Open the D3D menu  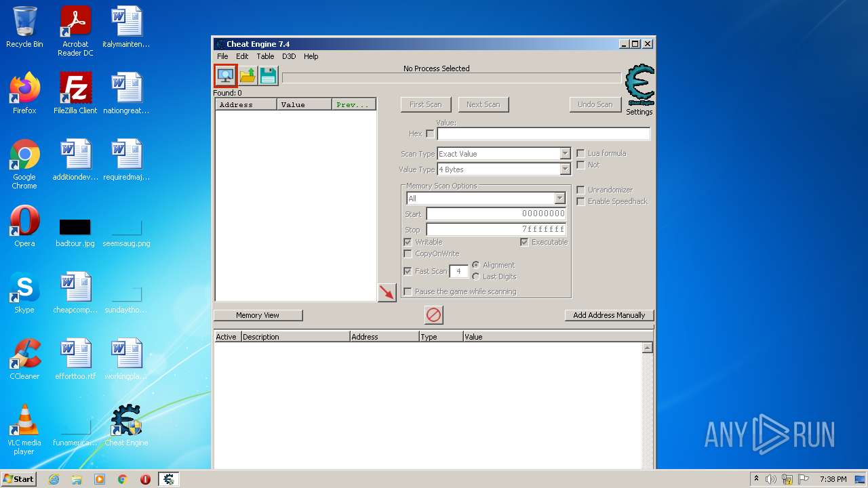289,56
